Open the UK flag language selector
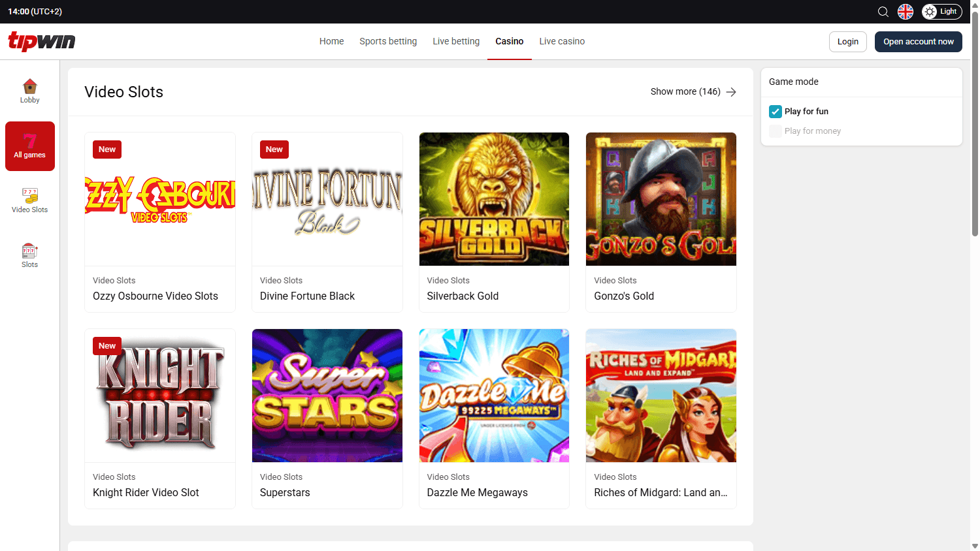Screen dimensions: 980x551 point(906,12)
